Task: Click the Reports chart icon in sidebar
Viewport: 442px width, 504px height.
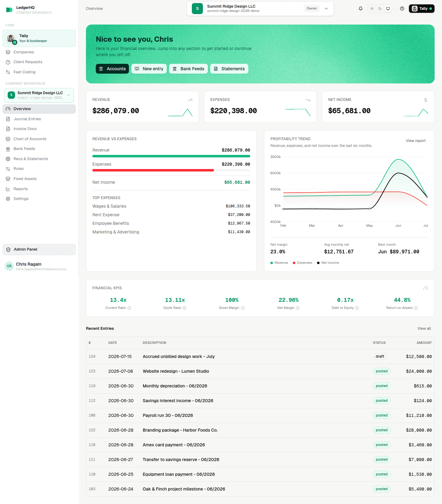Action: pyautogui.click(x=8, y=189)
